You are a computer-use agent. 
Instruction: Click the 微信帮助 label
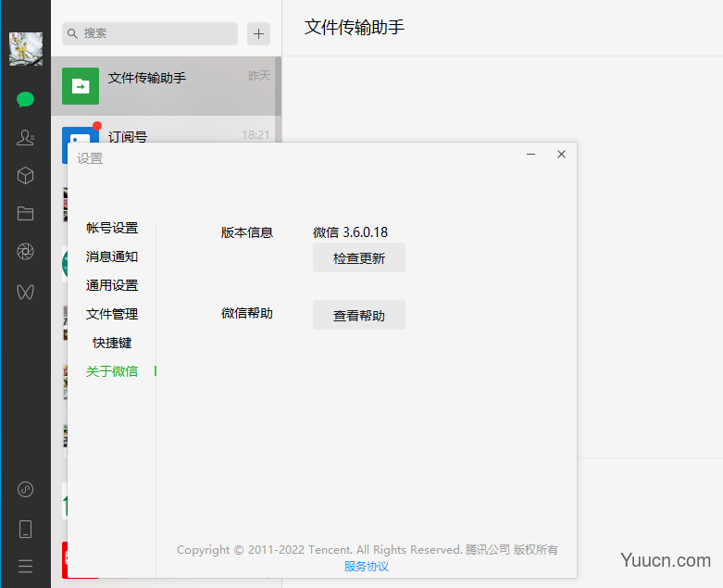pos(247,313)
